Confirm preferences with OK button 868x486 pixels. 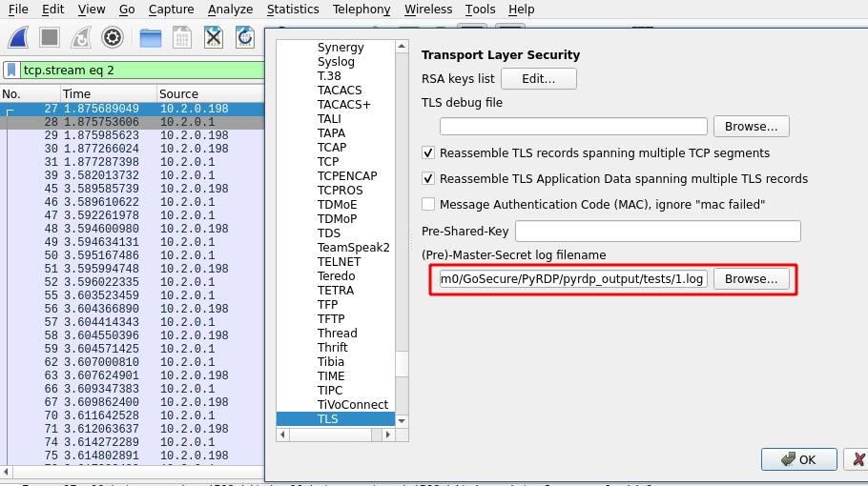798,459
